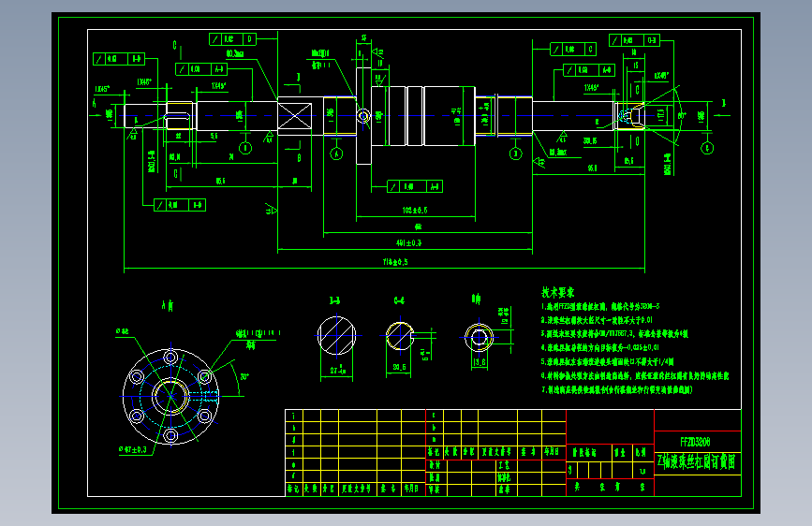Select technical requirement line 1 mentioning FFZD
The width and height of the screenshot is (812, 526).
(x=600, y=306)
